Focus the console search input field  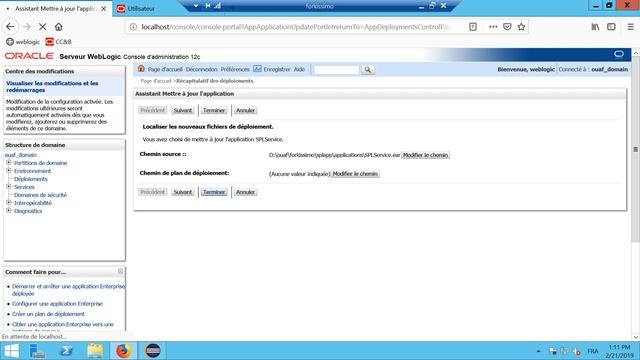point(336,70)
